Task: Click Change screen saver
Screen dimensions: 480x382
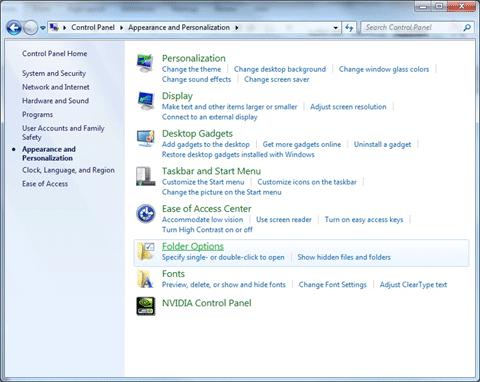Action: point(276,79)
